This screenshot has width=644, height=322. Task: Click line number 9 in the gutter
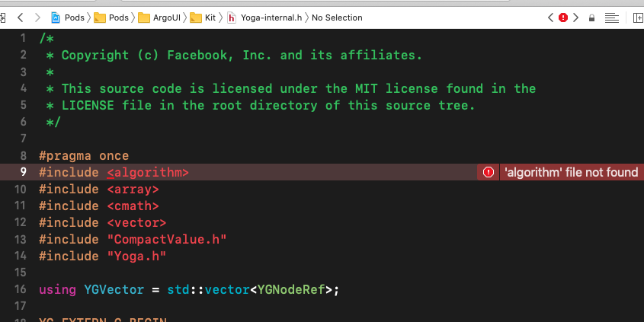tap(23, 172)
